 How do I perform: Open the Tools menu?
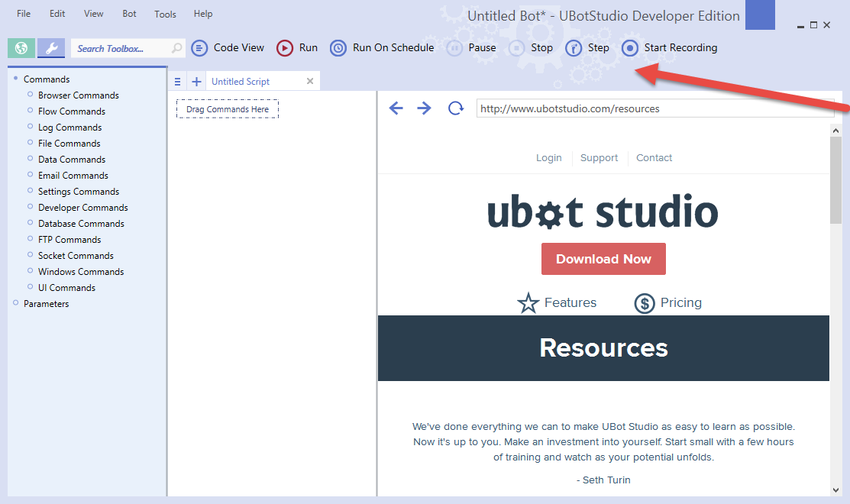[x=165, y=14]
